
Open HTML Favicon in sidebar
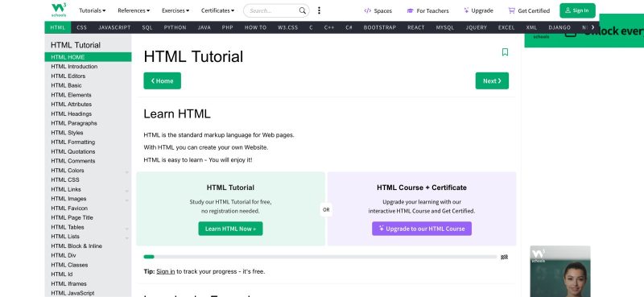(88, 208)
